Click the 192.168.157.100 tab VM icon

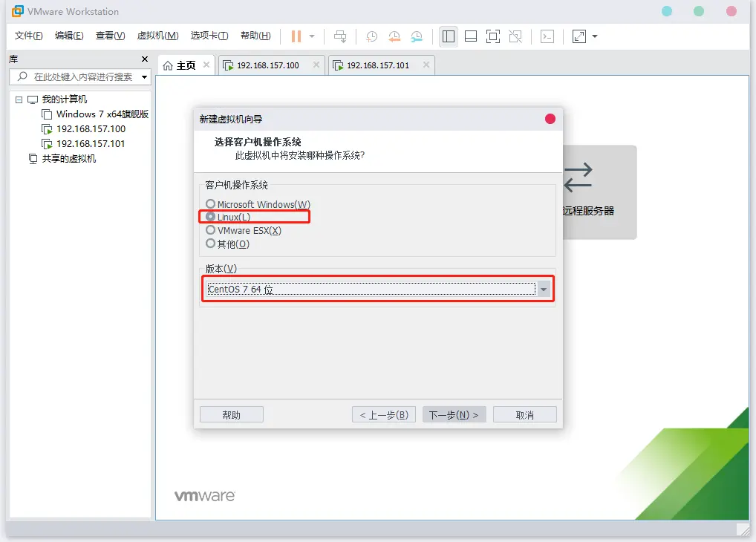(228, 65)
